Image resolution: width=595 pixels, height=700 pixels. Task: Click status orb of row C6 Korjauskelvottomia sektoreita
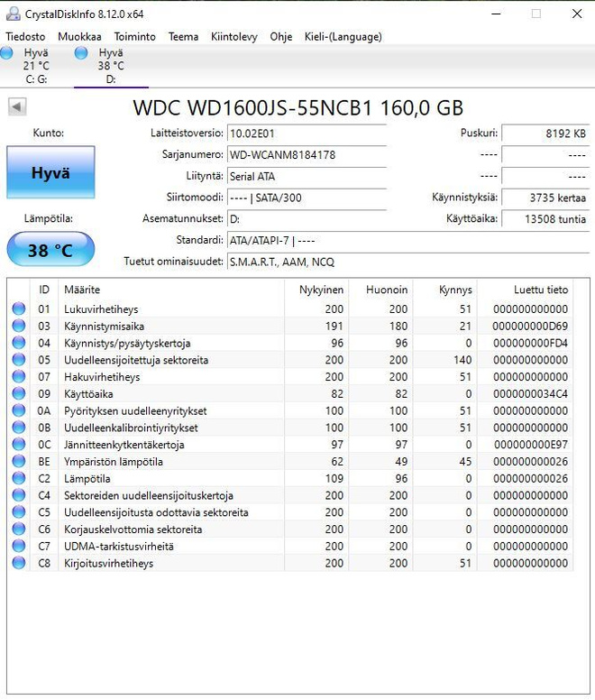pyautogui.click(x=19, y=530)
